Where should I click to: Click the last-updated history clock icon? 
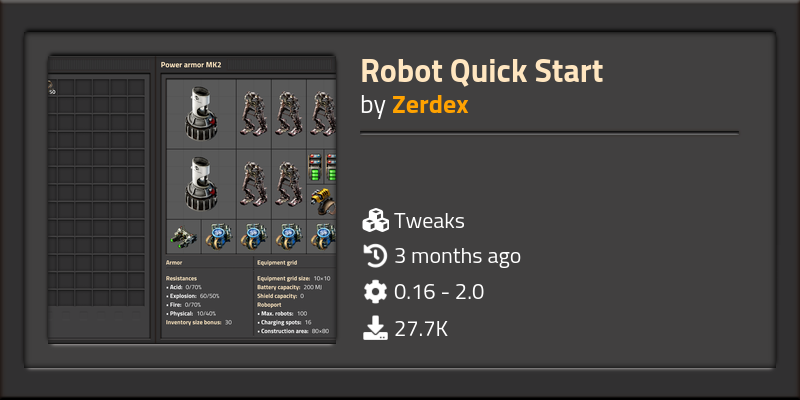click(x=375, y=256)
